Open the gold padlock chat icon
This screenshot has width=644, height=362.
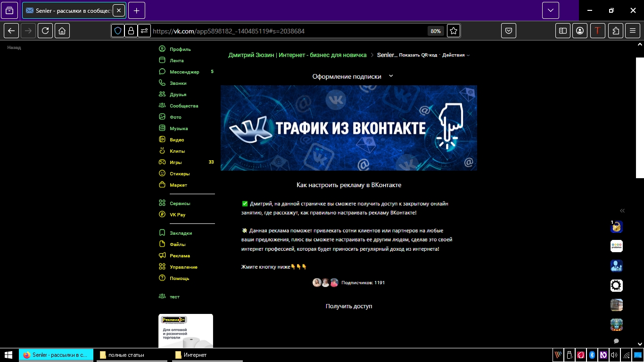click(x=617, y=227)
